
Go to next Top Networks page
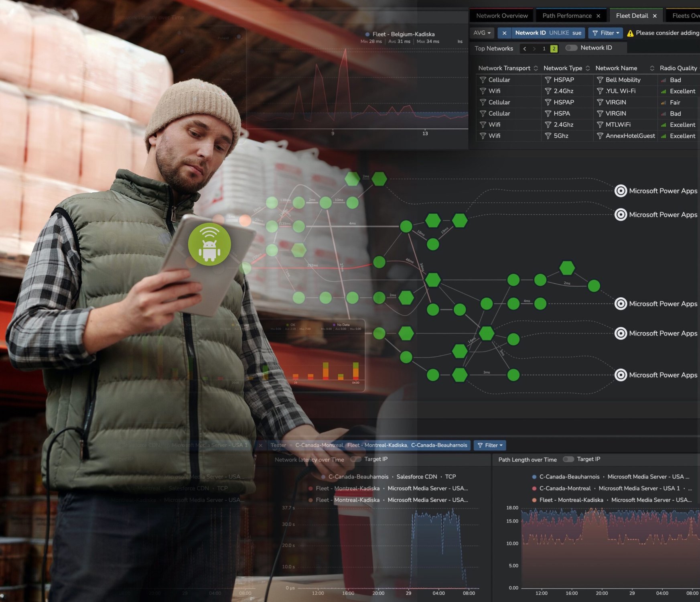click(x=534, y=49)
